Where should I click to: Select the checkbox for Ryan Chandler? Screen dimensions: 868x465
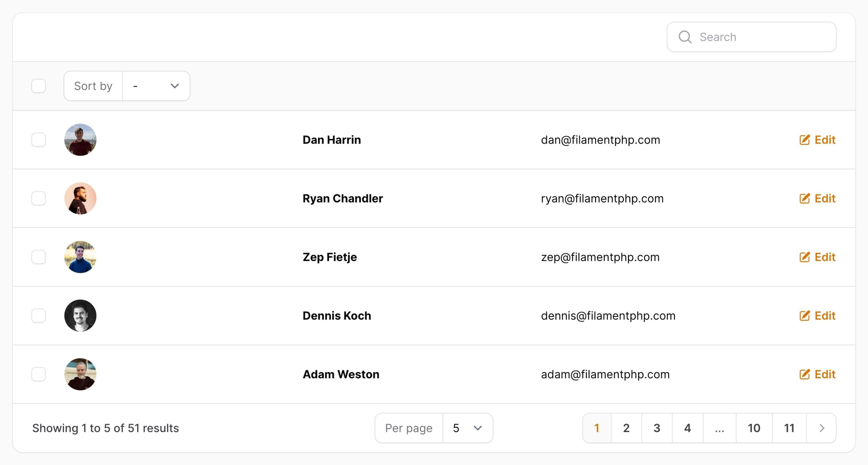coord(39,199)
